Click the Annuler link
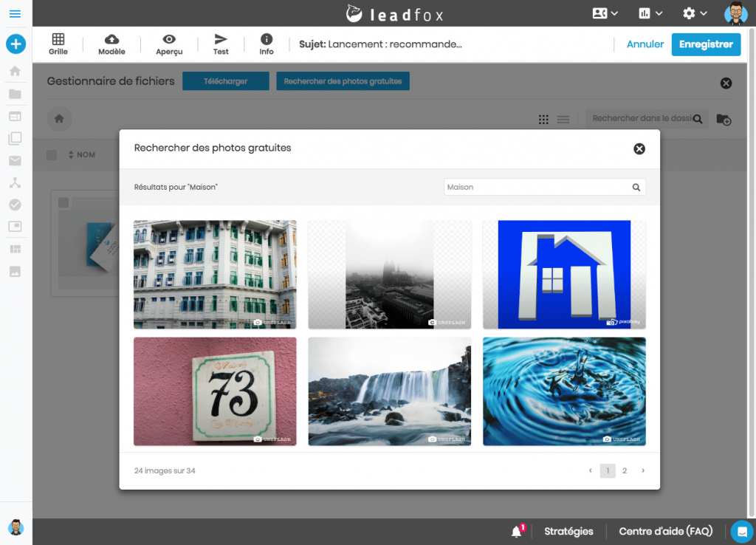Viewport: 756px width, 545px height. pyautogui.click(x=645, y=44)
